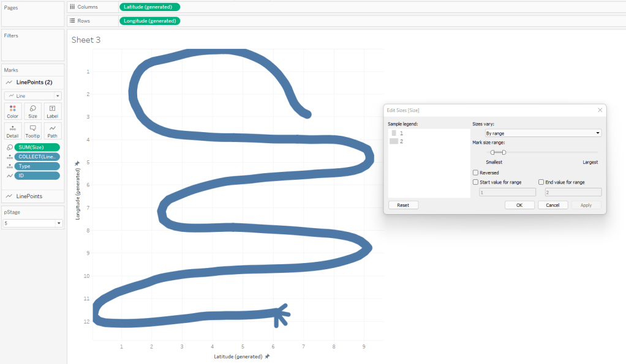This screenshot has height=364, width=626.
Task: Click the pin icon beside Latitude axis title
Action: (x=267, y=356)
